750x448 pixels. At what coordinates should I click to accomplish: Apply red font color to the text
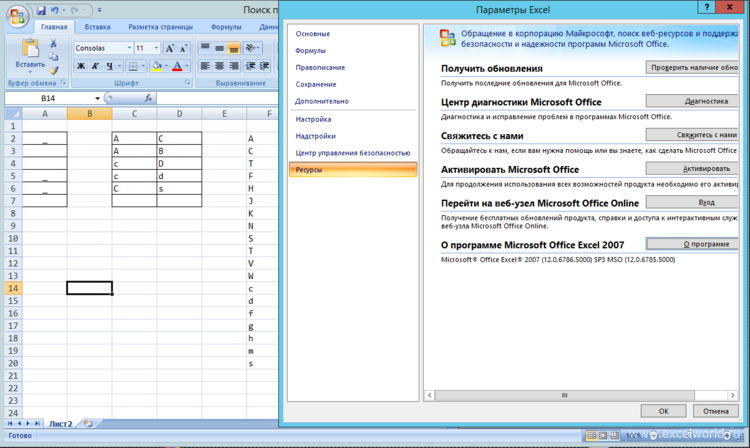(x=177, y=66)
